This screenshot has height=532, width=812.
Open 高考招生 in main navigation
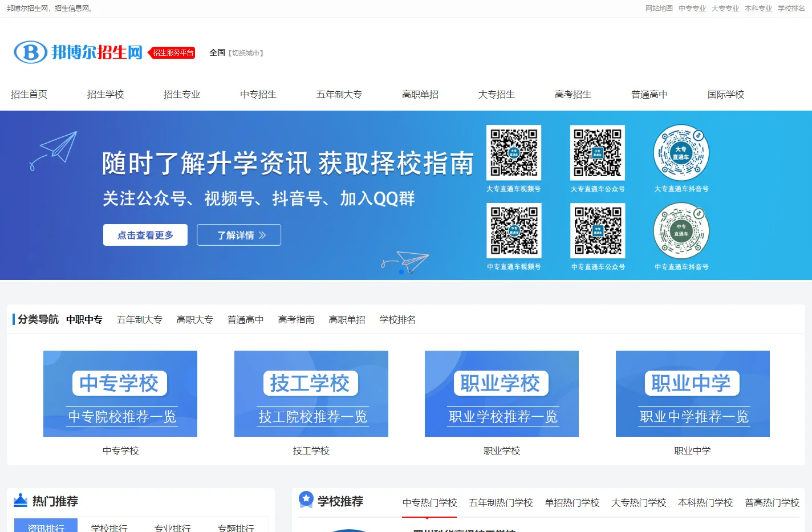573,95
